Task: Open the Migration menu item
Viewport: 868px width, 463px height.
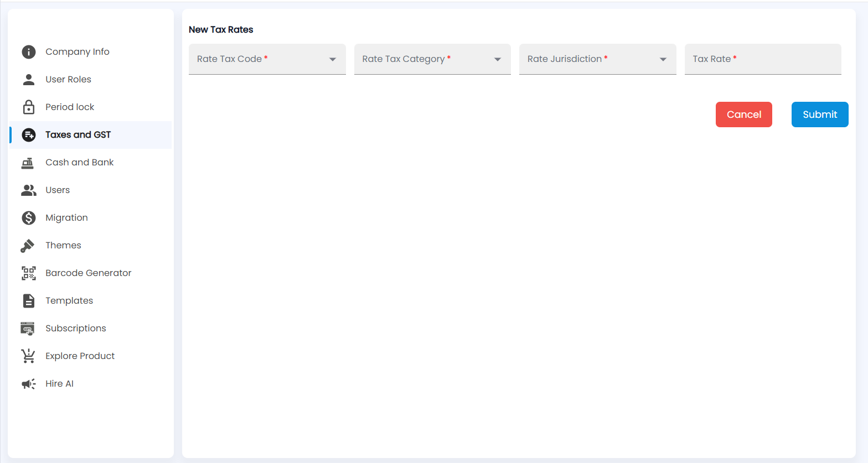Action: (91, 218)
